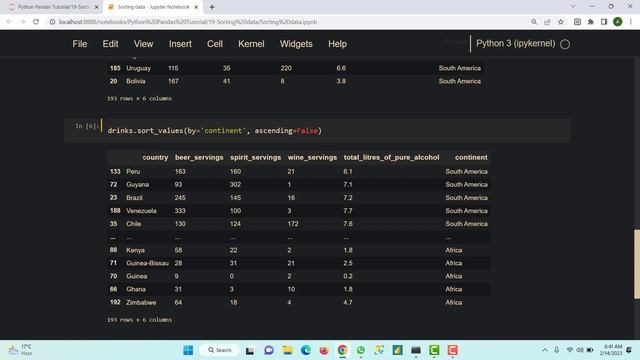The image size is (640, 360).
Task: Click the continent column header
Action: coord(471,158)
